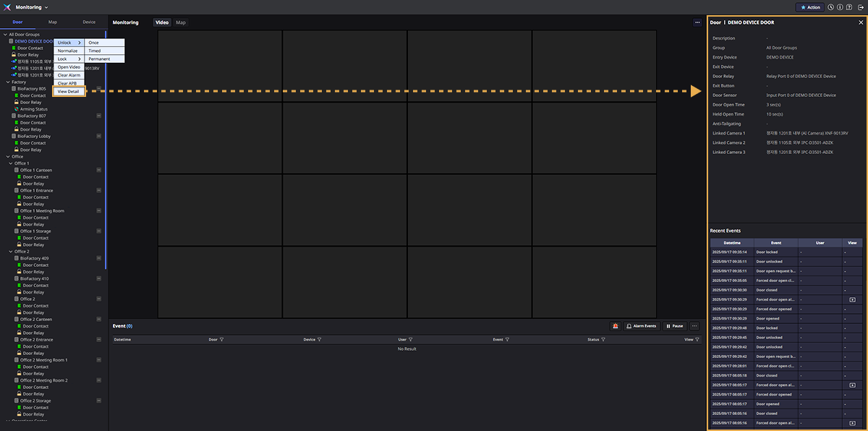Click the info circle icon in header
Screen dimensions: 868x431
(x=840, y=7)
